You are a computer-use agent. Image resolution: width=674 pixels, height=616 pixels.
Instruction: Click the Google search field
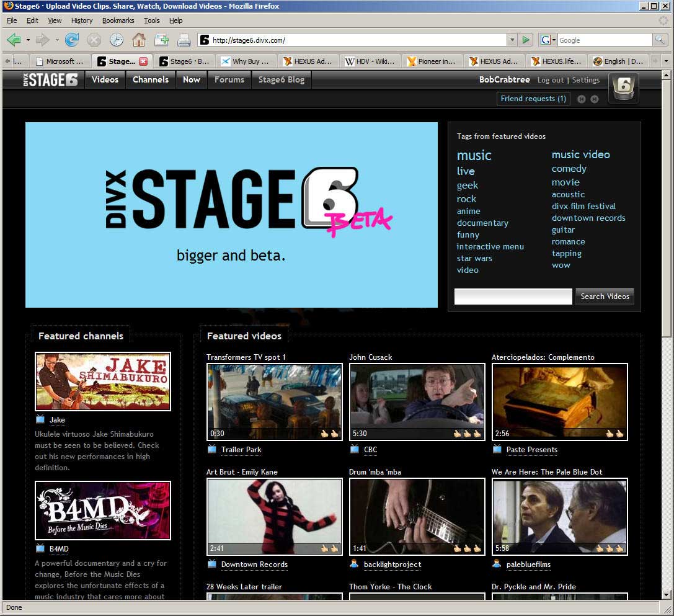pos(605,40)
